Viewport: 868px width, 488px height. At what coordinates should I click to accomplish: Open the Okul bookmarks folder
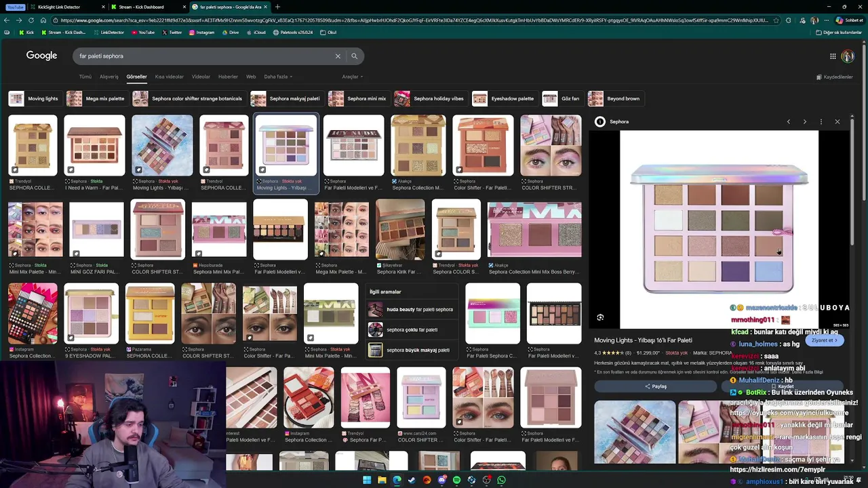328,33
